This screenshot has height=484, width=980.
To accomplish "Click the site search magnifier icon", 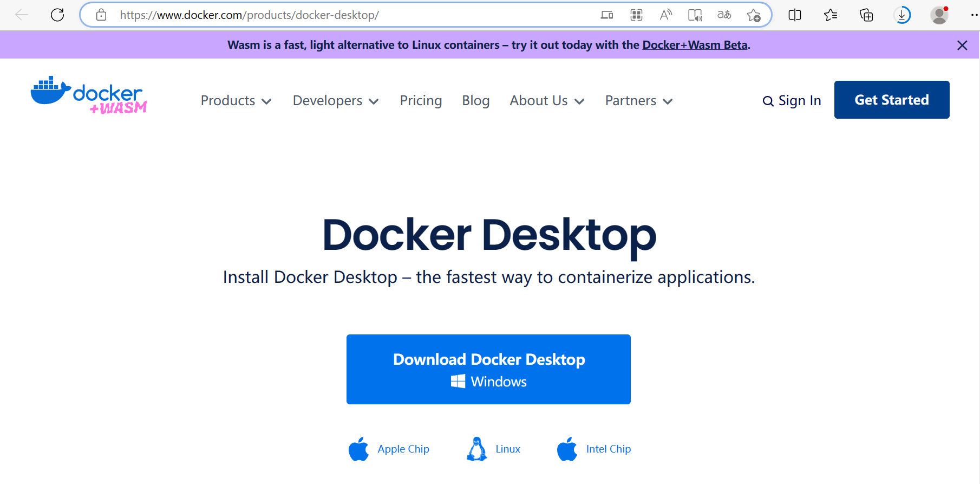I will click(768, 101).
